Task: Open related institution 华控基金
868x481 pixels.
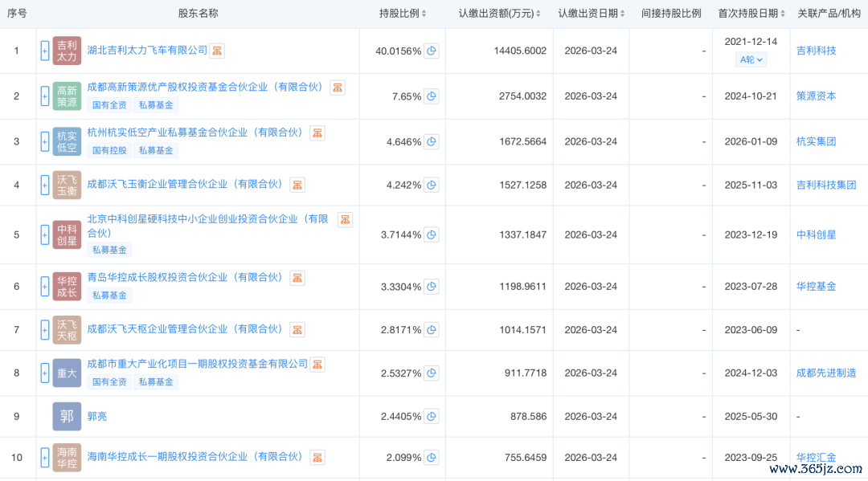Action: point(816,287)
